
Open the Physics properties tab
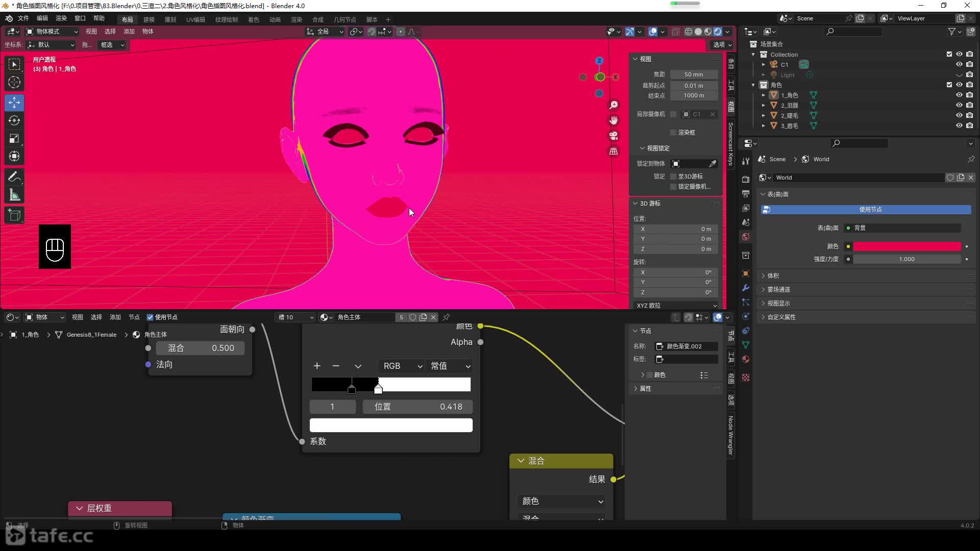746,316
